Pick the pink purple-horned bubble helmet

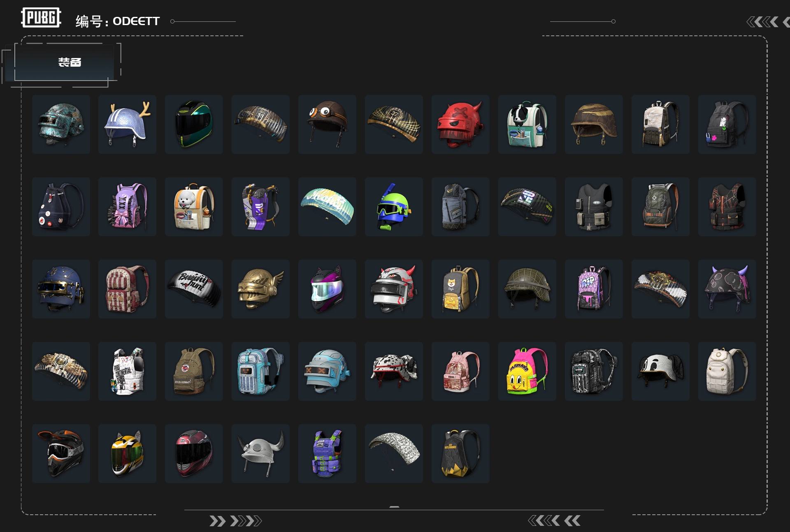pyautogui.click(x=727, y=289)
